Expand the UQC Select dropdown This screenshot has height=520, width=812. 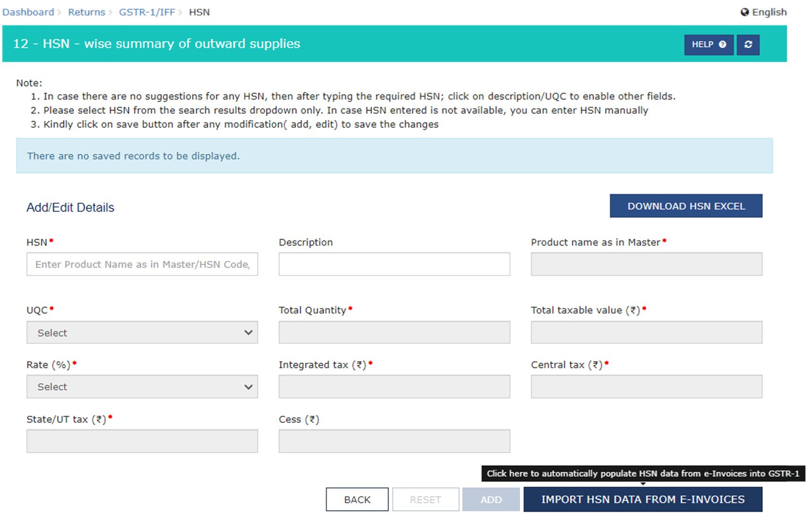pos(142,332)
